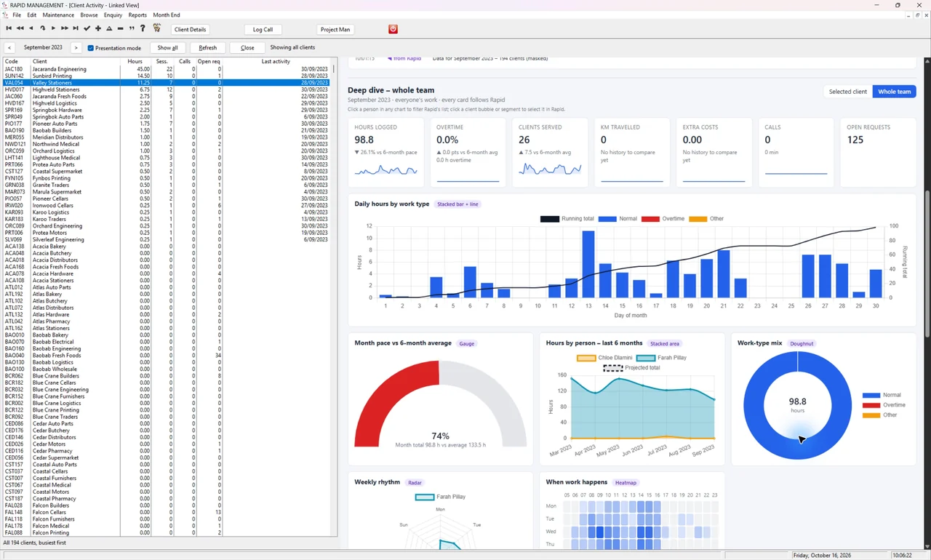Click the checkmark toolbar icon
The height and width of the screenshot is (560, 931).
coord(87,29)
